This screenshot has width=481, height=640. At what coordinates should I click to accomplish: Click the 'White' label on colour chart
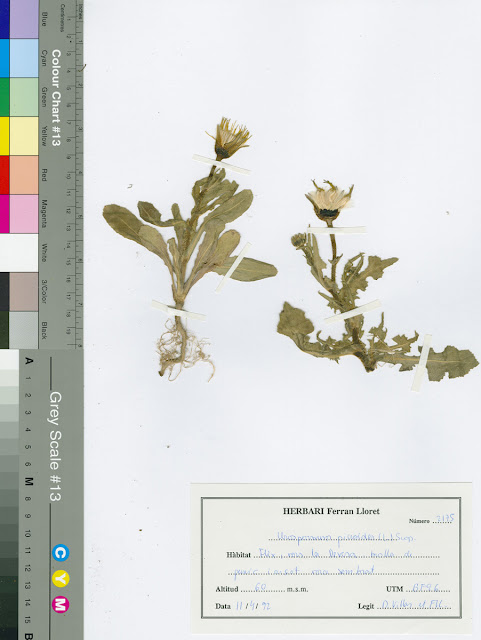coord(44,252)
